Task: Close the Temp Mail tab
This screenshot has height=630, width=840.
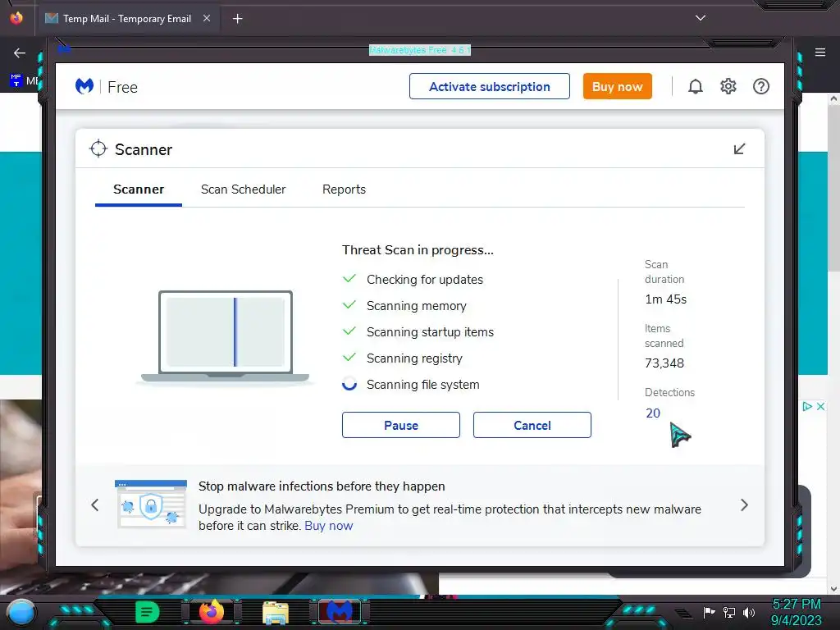Action: pos(207,18)
